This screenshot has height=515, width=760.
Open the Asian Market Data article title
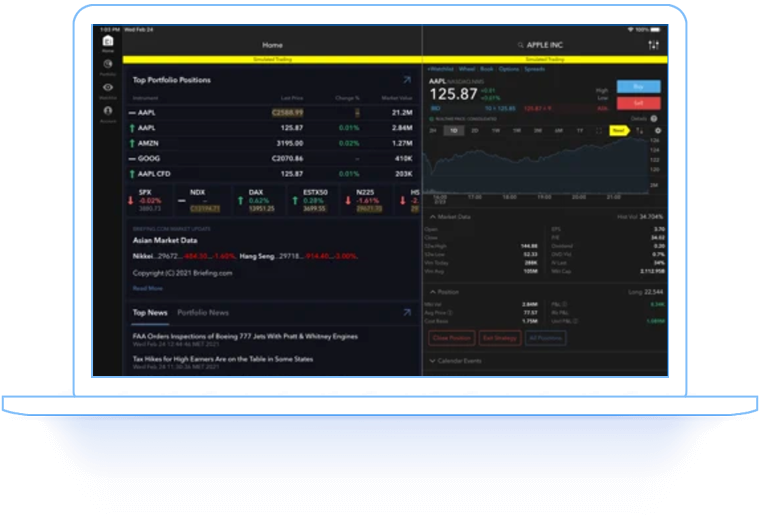165,240
